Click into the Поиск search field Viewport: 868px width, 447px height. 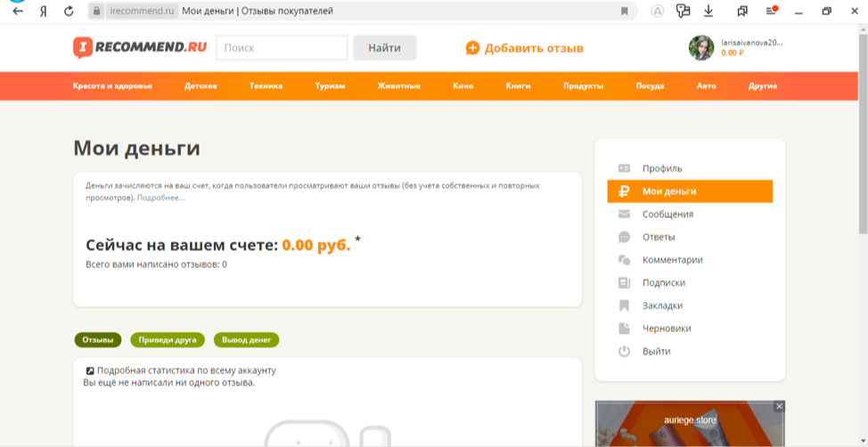pos(282,48)
